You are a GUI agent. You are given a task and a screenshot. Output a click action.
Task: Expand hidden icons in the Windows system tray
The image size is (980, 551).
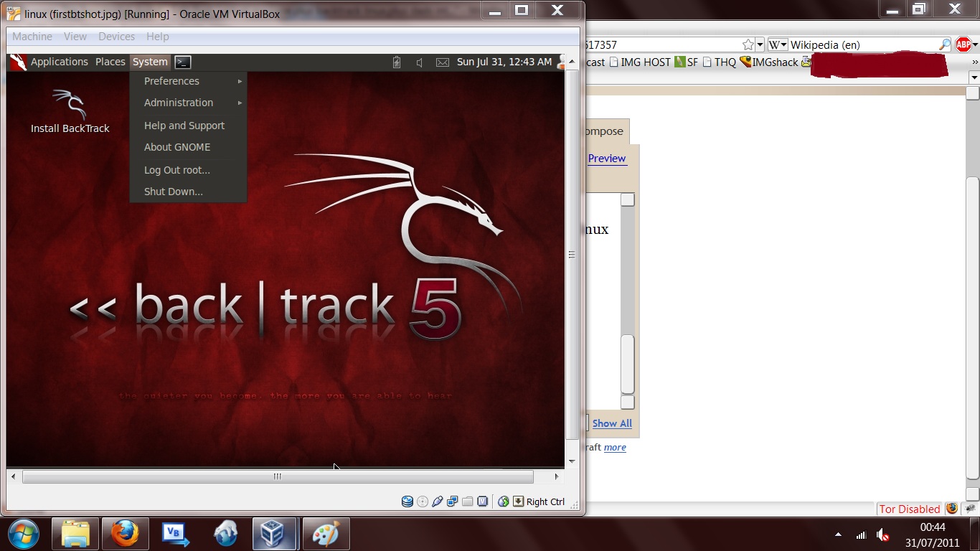click(x=837, y=534)
